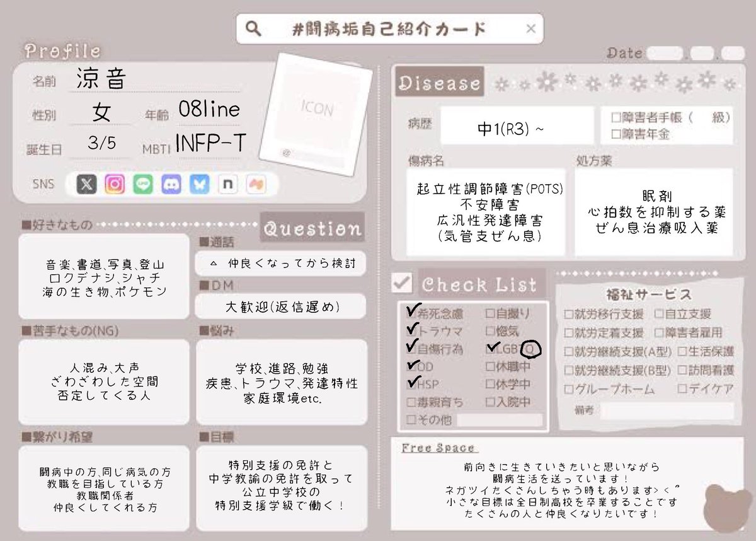Click the 備考 remarks input field
Image resolution: width=756 pixels, height=541 pixels.
click(667, 411)
